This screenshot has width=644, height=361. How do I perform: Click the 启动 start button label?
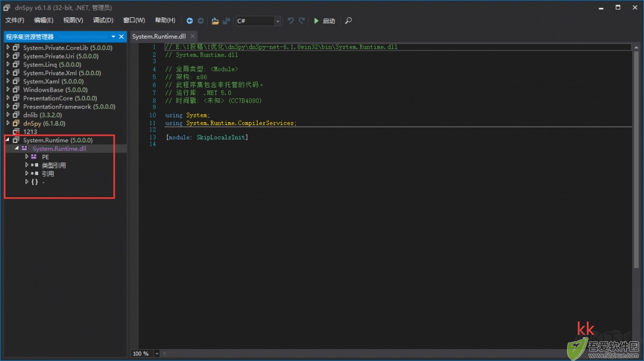pos(329,21)
